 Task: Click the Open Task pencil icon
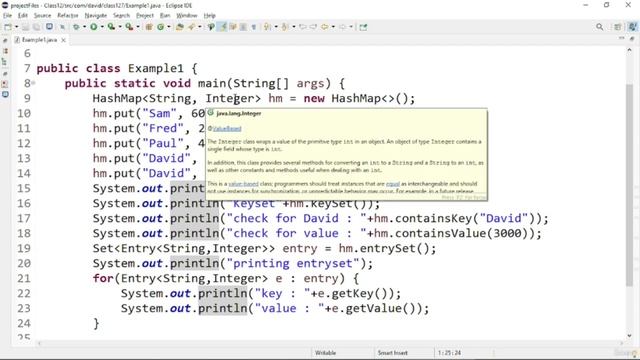(x=191, y=27)
